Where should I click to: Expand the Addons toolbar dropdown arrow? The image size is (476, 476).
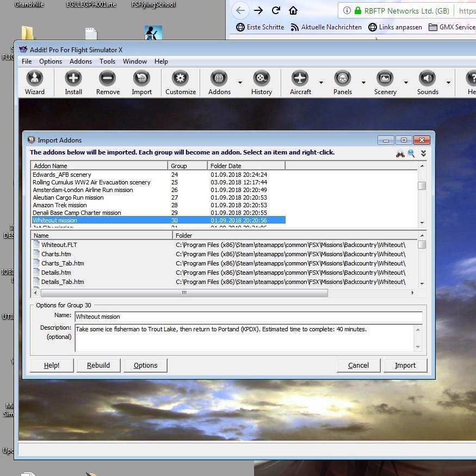(x=240, y=83)
